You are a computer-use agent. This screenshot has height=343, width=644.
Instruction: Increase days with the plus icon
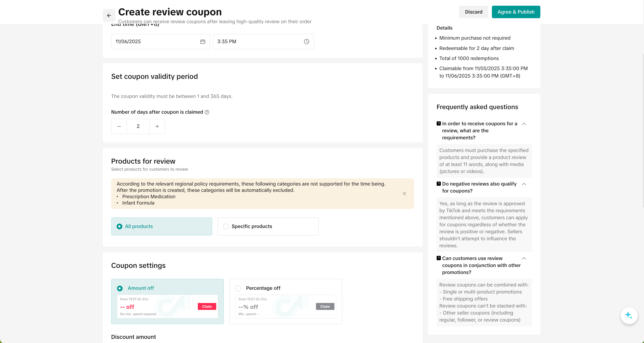[x=157, y=126]
